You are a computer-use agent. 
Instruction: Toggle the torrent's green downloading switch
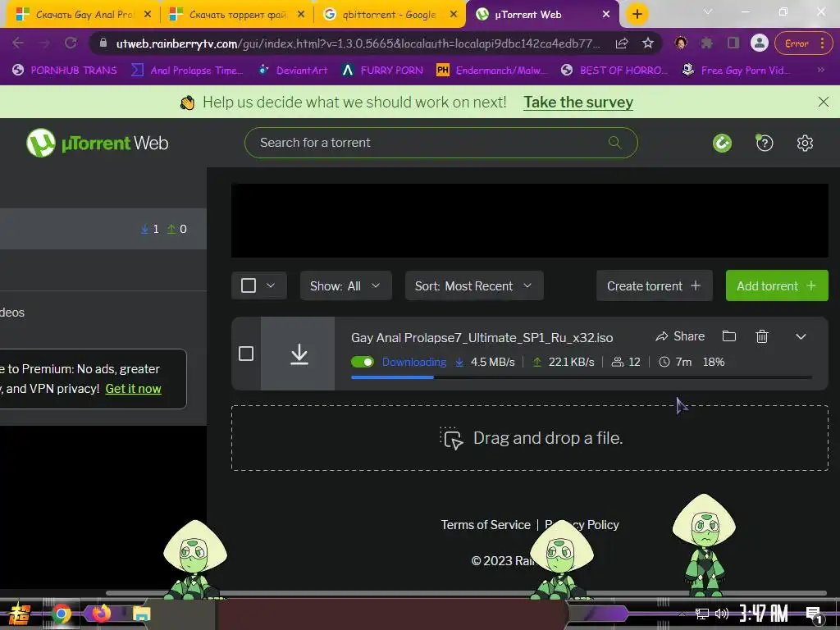[363, 362]
